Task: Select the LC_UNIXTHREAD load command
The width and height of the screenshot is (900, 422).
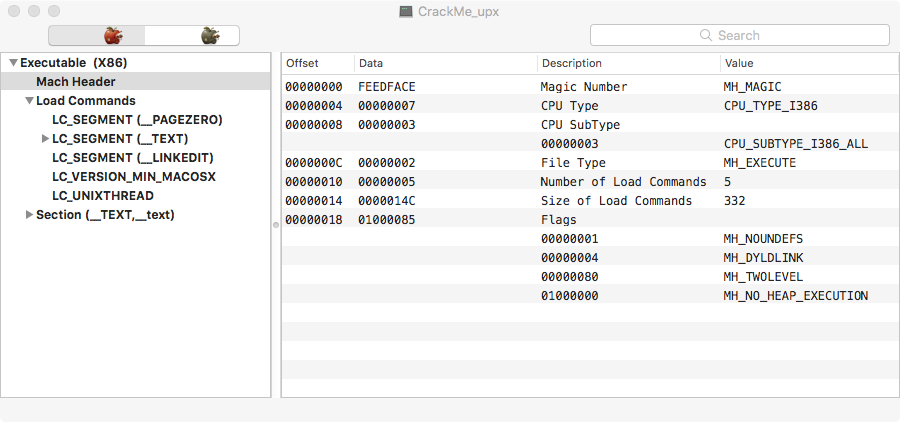Action: tap(103, 196)
